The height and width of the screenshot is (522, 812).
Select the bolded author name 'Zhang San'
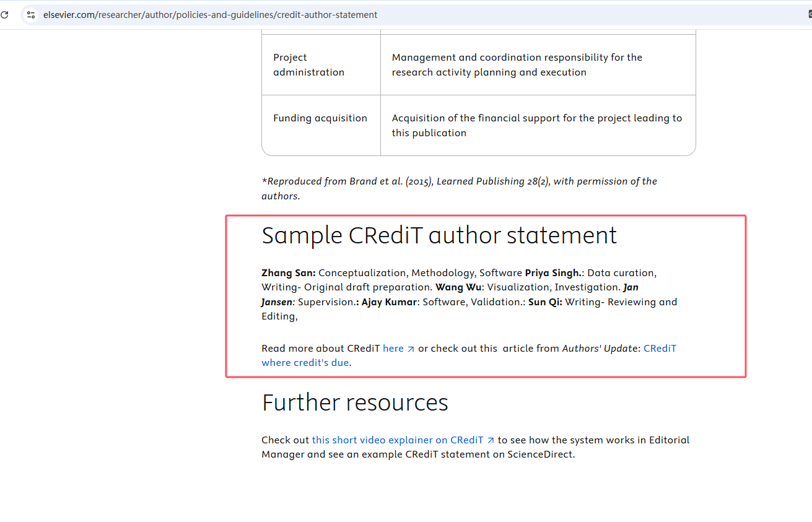287,272
